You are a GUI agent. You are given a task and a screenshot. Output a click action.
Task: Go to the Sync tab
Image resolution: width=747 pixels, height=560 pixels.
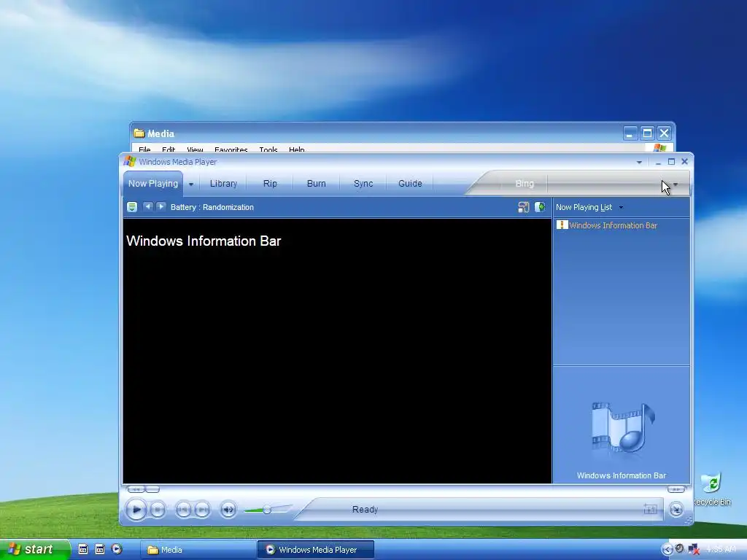tap(363, 183)
